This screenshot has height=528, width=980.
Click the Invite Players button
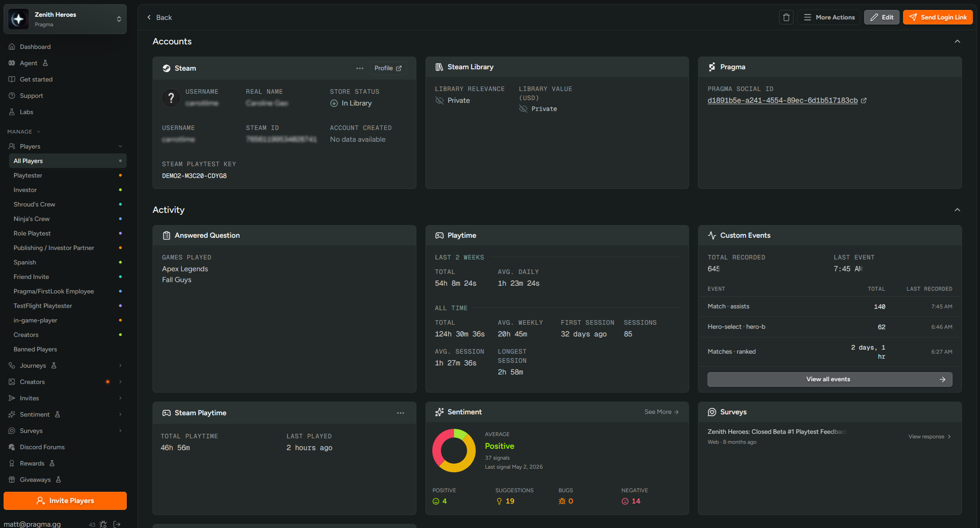[65, 500]
